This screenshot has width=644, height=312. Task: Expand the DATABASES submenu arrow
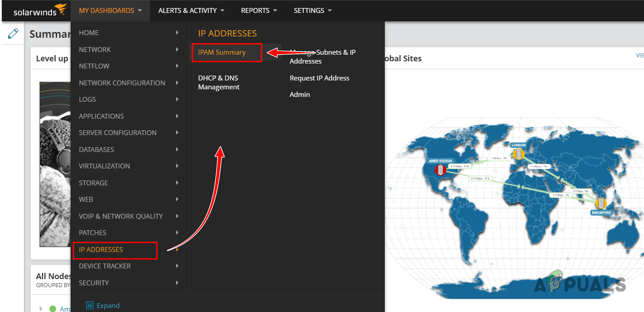(177, 149)
